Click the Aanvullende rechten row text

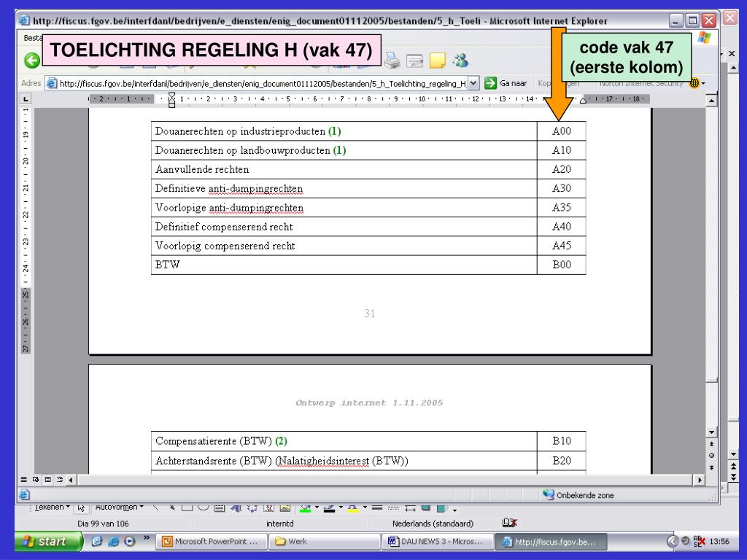(x=202, y=169)
